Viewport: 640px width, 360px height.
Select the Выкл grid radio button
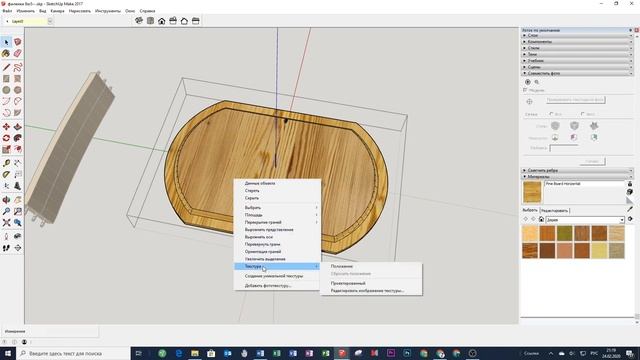[x=582, y=114]
